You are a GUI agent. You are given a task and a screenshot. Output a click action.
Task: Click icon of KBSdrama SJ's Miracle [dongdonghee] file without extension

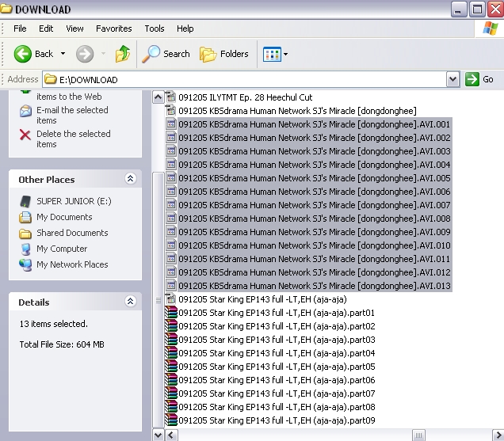click(170, 111)
